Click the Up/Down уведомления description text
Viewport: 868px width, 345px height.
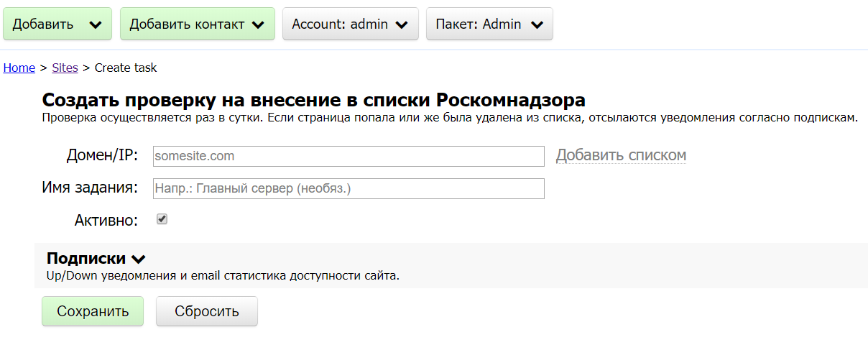point(223,275)
